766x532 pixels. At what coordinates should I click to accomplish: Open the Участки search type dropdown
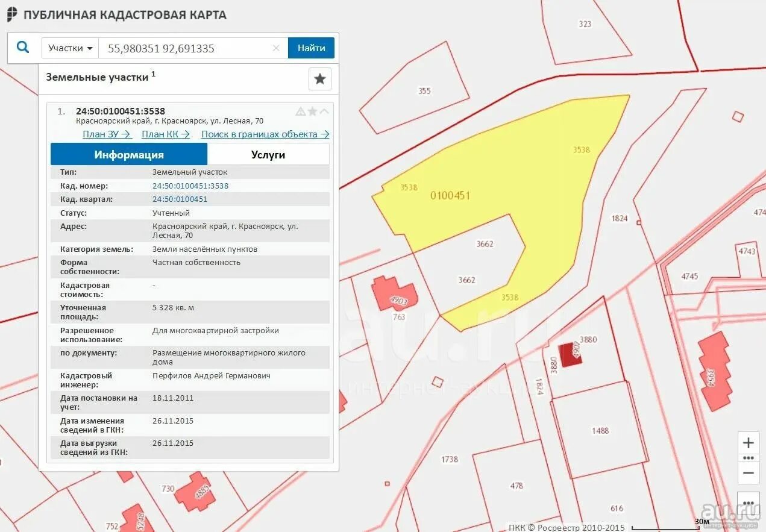[69, 48]
